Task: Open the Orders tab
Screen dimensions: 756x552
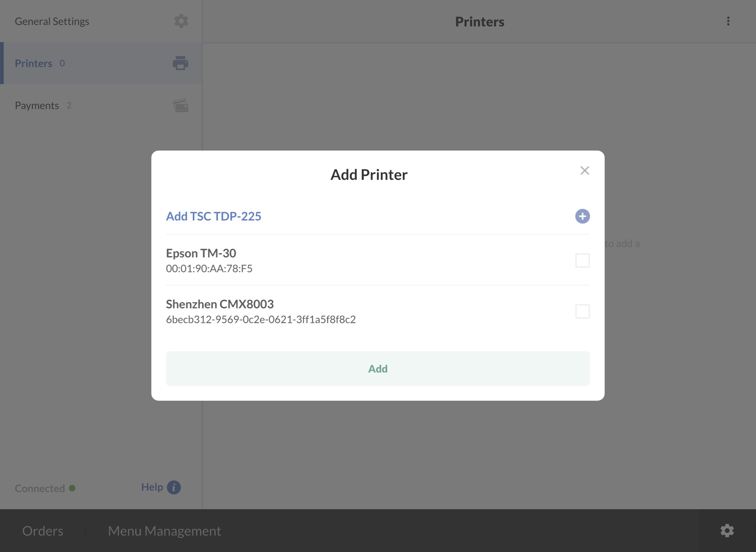Action: click(x=43, y=531)
